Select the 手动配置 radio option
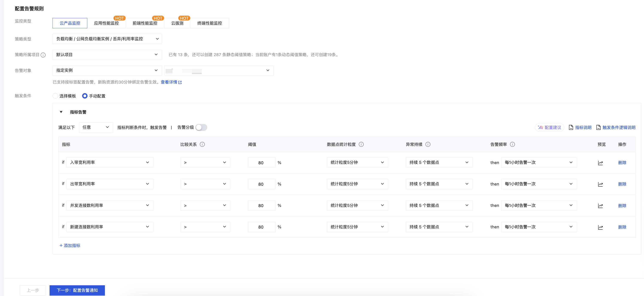Image resolution: width=644 pixels, height=296 pixels. pos(85,96)
